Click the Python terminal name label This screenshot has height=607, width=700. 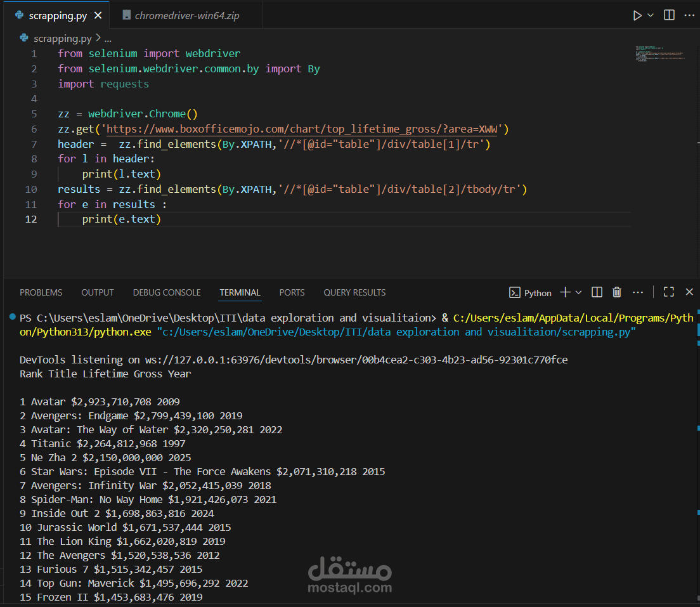538,293
